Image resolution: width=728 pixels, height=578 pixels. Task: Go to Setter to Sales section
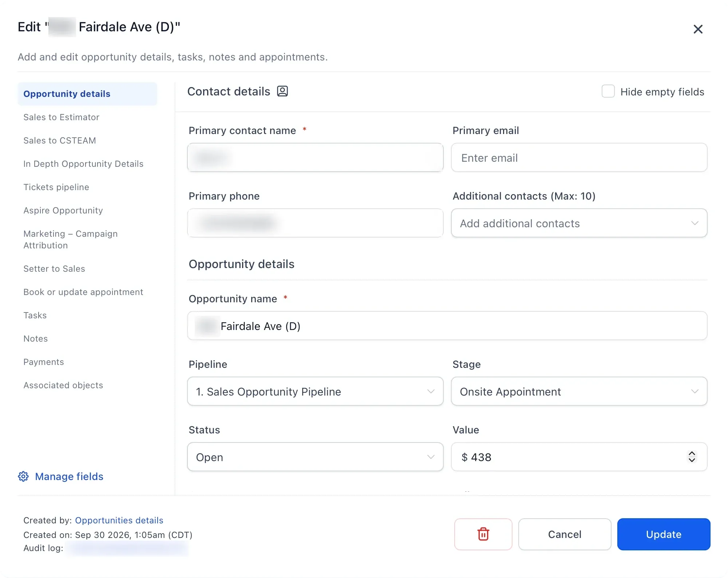[x=54, y=269]
